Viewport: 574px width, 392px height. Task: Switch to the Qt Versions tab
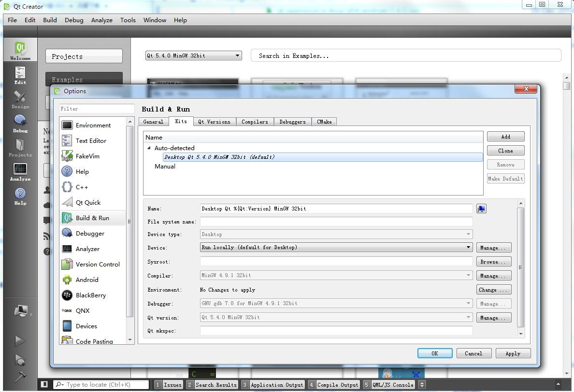(x=214, y=122)
